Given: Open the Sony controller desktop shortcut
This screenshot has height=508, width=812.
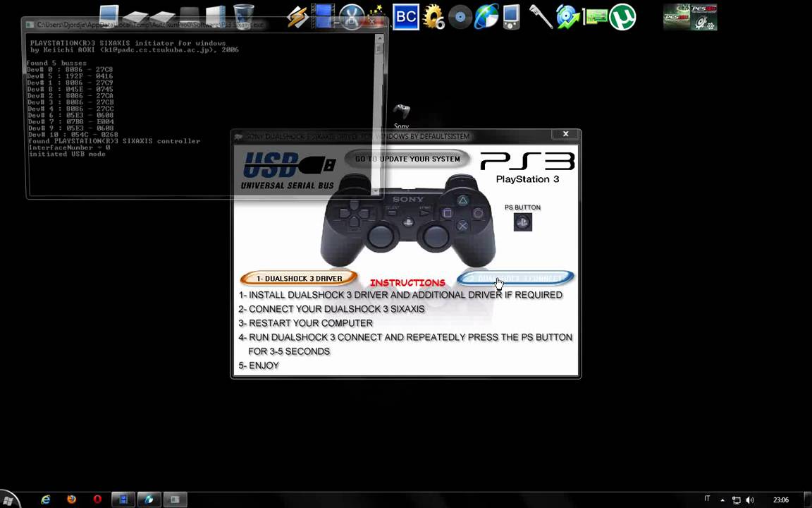Looking at the screenshot, I should point(401,116).
